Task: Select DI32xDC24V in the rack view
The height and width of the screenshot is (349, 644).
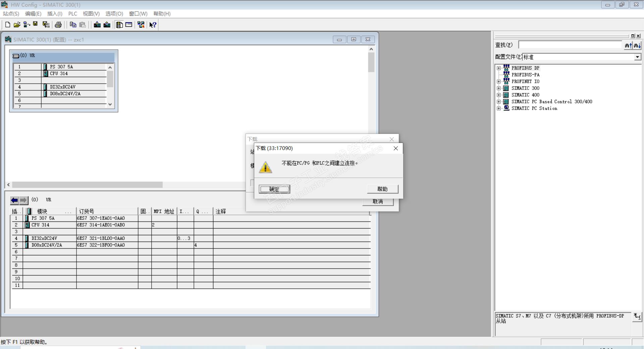Action: pos(63,87)
